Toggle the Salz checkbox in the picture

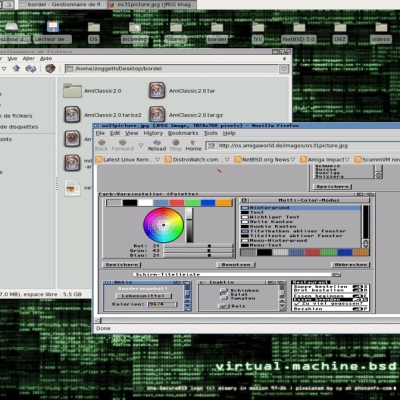(x=223, y=306)
